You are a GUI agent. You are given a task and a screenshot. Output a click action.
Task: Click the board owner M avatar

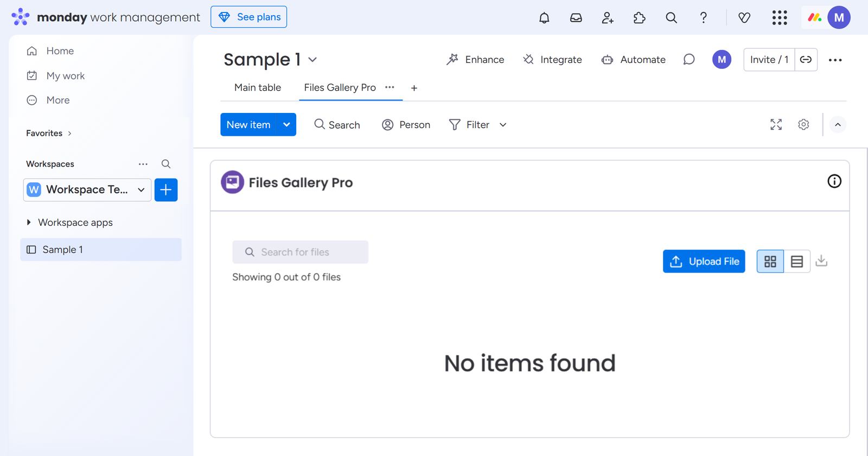pos(722,60)
